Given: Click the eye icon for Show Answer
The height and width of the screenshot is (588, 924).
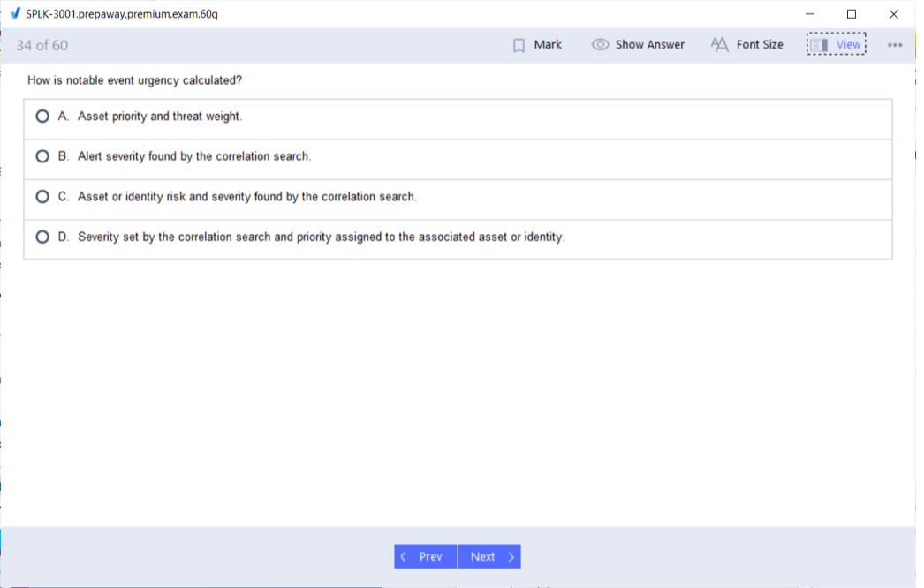Looking at the screenshot, I should [x=600, y=45].
